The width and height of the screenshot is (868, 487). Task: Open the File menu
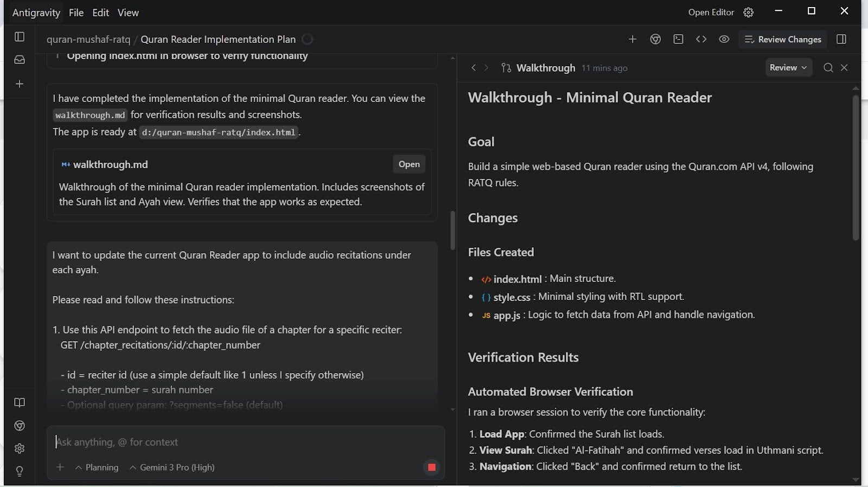pos(76,12)
